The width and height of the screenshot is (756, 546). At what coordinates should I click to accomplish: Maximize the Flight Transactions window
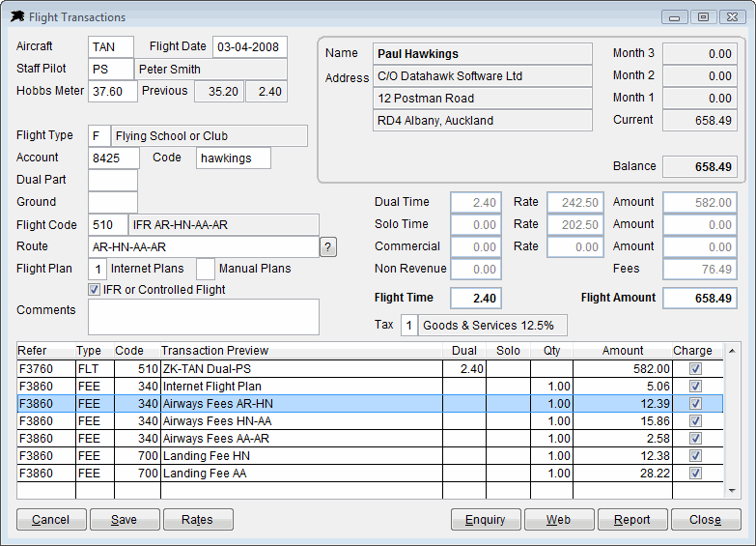click(x=704, y=17)
